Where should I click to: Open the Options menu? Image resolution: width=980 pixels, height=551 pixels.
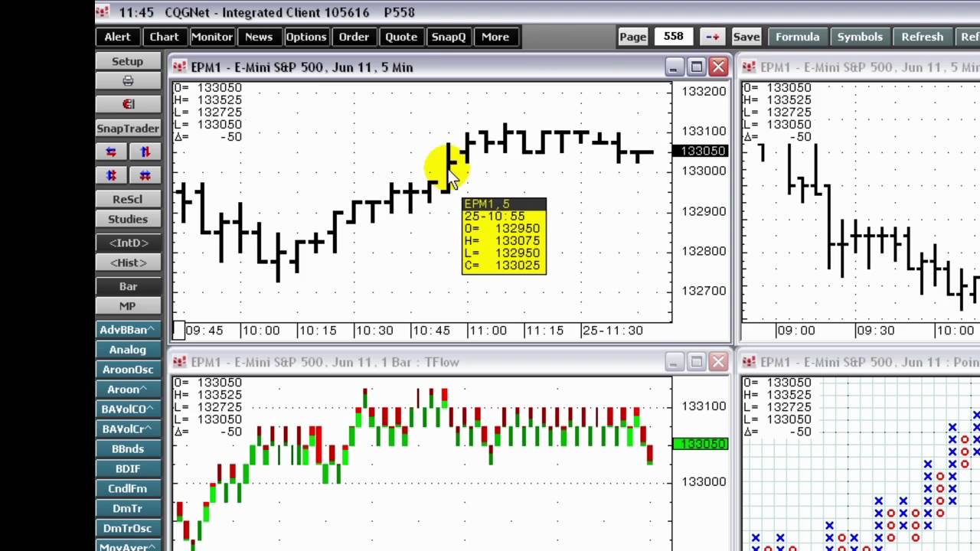(x=305, y=37)
